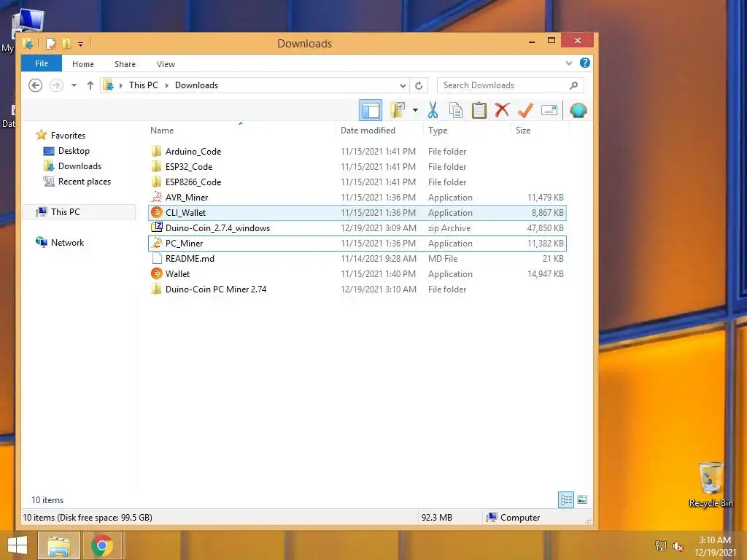
Task: Click the folder options toolbar icon
Action: 398,110
